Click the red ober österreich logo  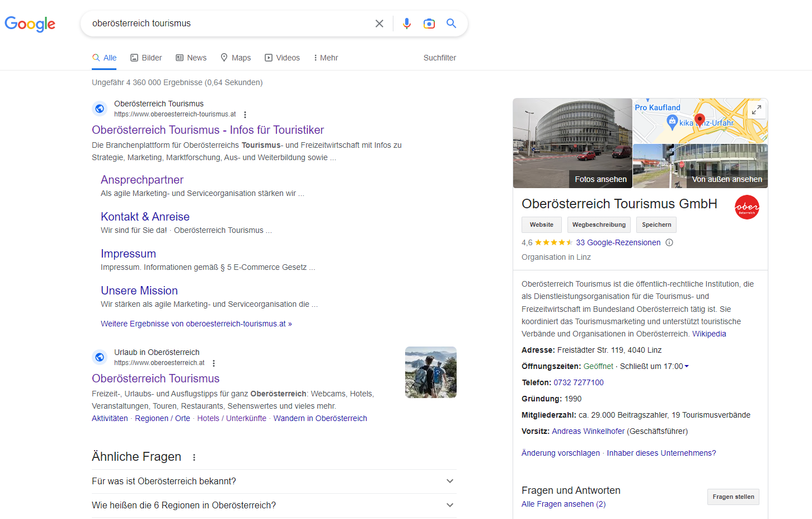coord(747,207)
